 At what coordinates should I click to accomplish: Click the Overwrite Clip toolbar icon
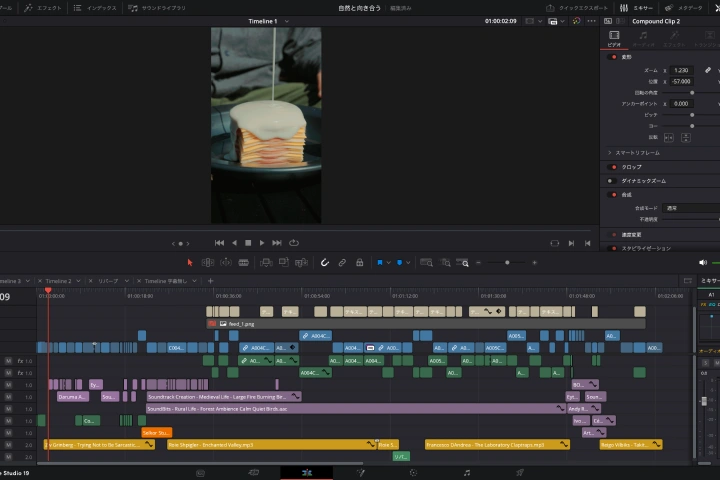[x=284, y=262]
